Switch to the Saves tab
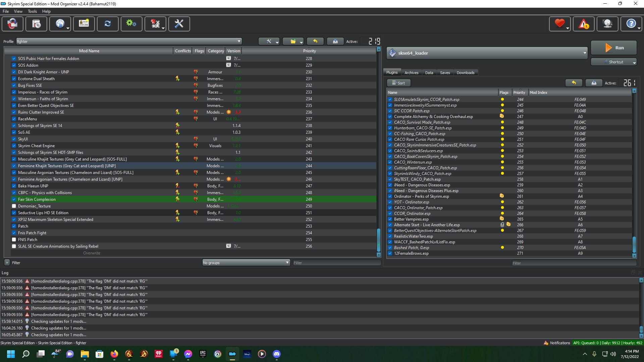 coord(445,73)
